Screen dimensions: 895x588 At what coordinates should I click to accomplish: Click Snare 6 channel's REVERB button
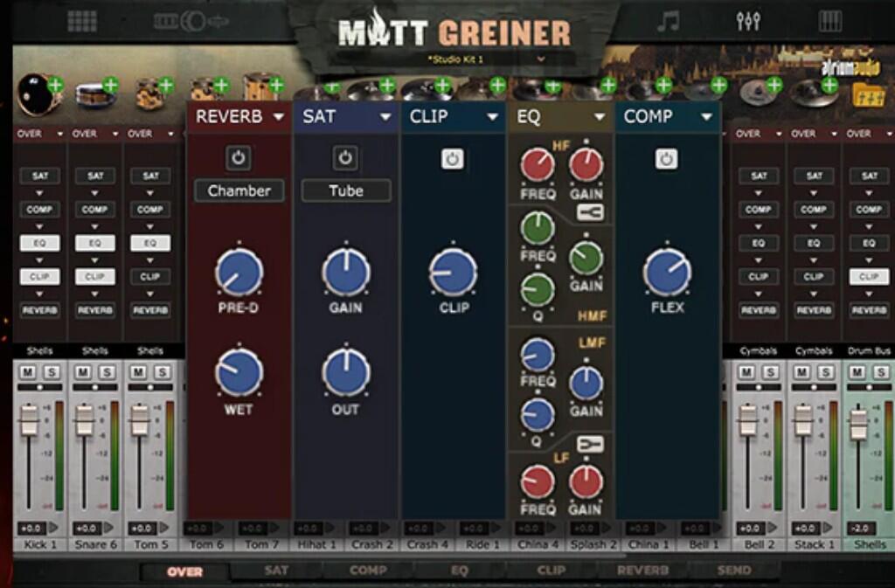click(94, 310)
